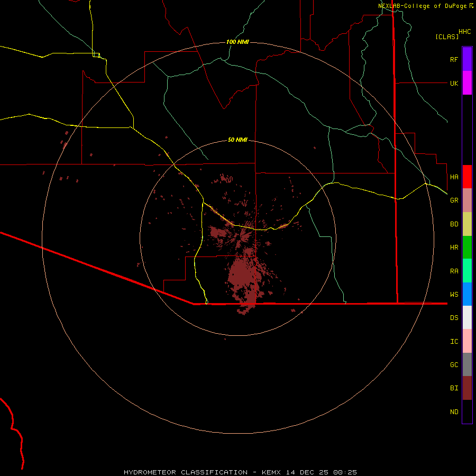Click the RF purple legend swatch

pyautogui.click(x=467, y=59)
